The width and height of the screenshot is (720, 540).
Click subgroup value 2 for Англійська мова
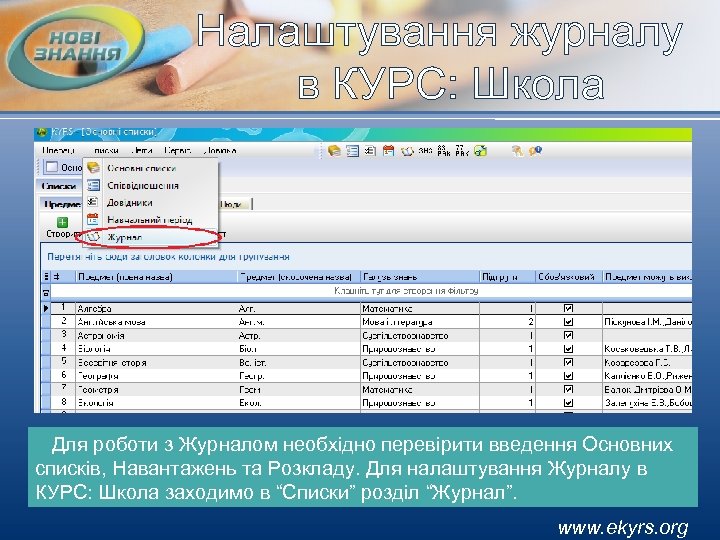coord(507,322)
